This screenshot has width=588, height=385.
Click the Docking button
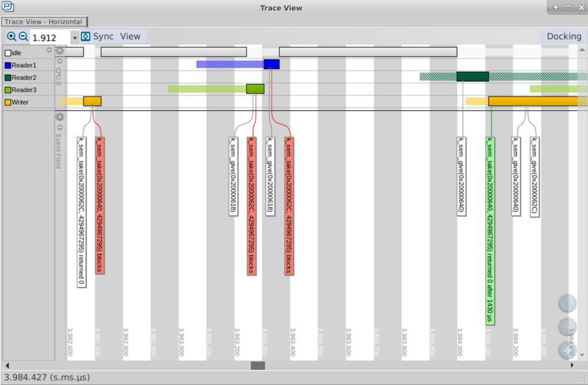click(563, 36)
